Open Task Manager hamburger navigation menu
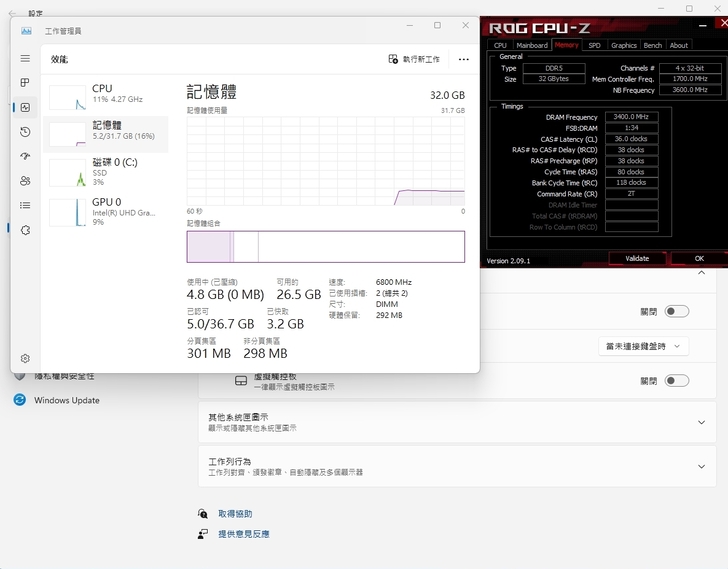The width and height of the screenshot is (728, 569). 25,58
